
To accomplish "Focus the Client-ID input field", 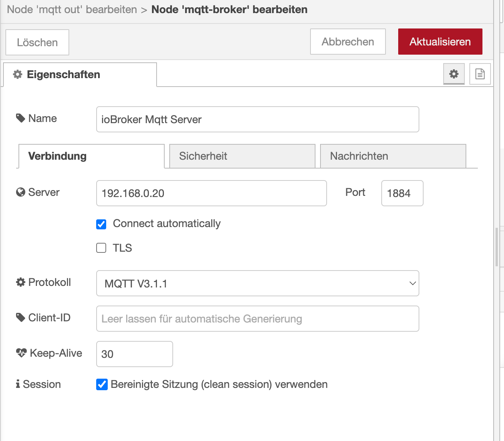I will point(257,319).
